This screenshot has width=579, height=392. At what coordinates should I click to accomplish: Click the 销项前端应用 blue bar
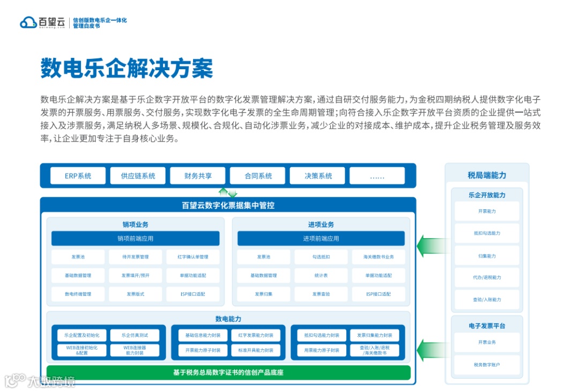click(136, 239)
